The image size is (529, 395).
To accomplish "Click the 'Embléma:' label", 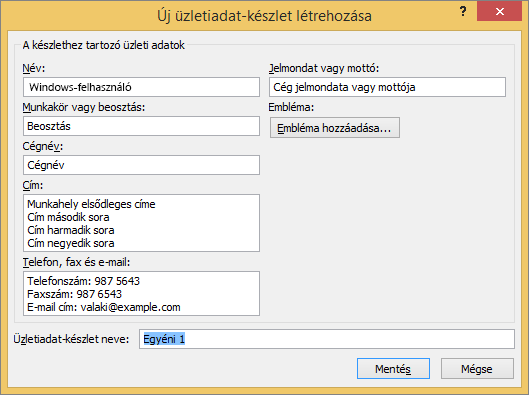I will 291,107.
